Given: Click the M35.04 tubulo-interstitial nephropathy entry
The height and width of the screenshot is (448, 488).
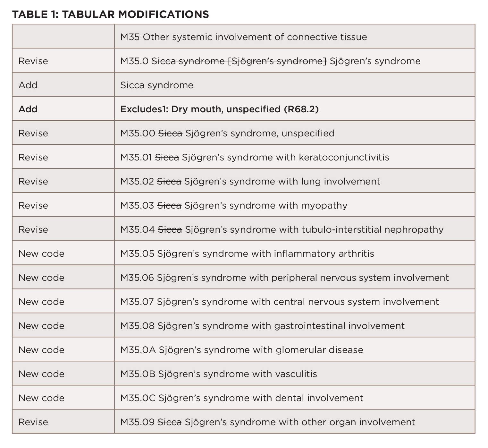Looking at the screenshot, I should (282, 229).
